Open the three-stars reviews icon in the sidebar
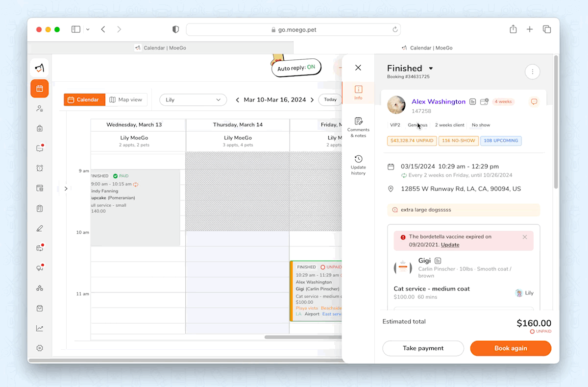The image size is (588, 387). tap(40, 288)
